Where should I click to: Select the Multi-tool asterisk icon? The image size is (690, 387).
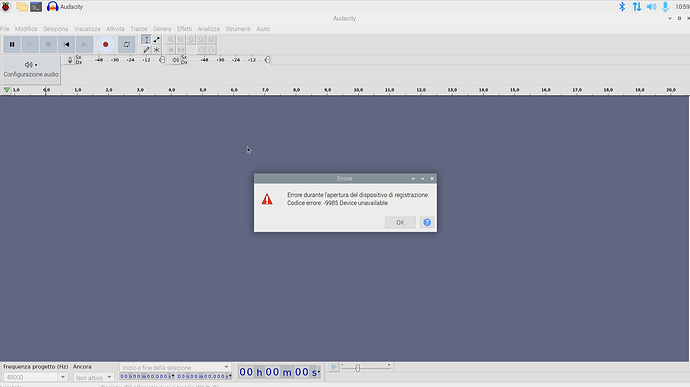coord(157,50)
